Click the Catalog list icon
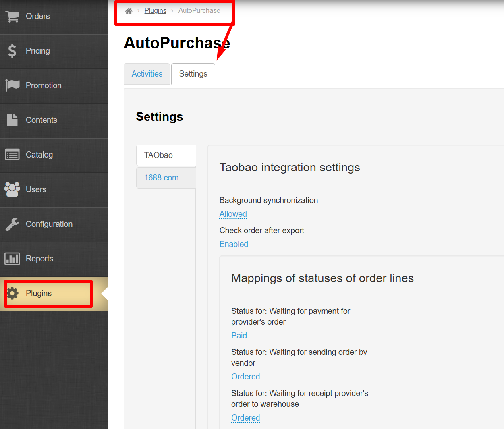This screenshot has height=429, width=504. pyautogui.click(x=12, y=155)
